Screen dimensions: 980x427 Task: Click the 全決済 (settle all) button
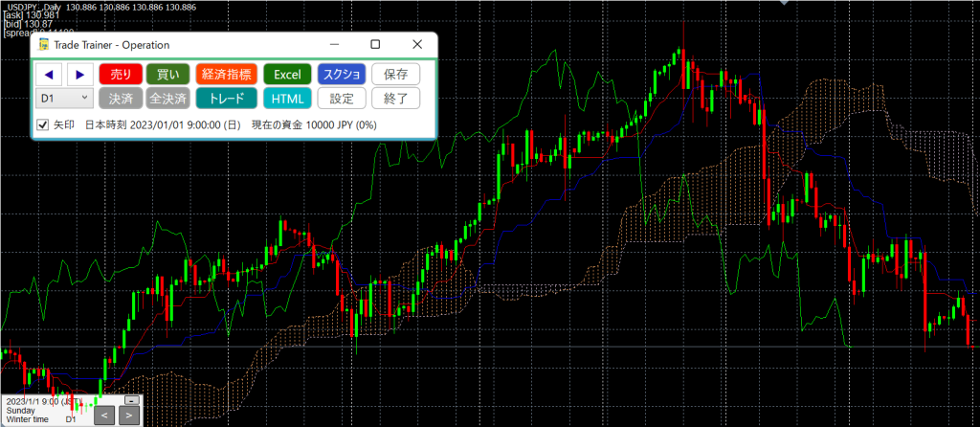tap(167, 98)
